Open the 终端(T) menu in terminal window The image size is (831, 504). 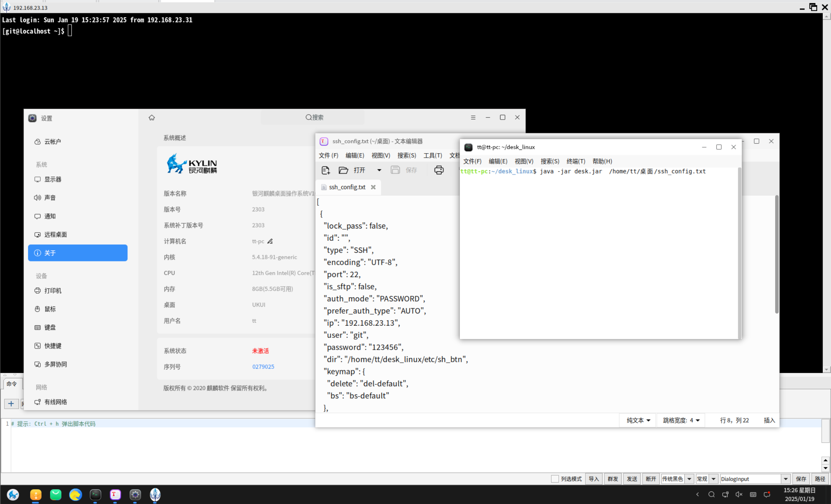[575, 161]
